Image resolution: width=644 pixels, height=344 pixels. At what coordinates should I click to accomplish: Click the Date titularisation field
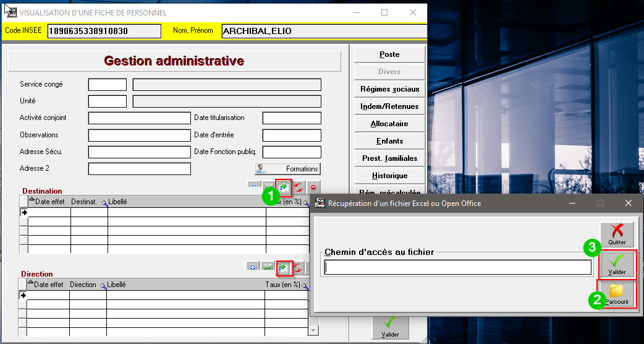292,118
